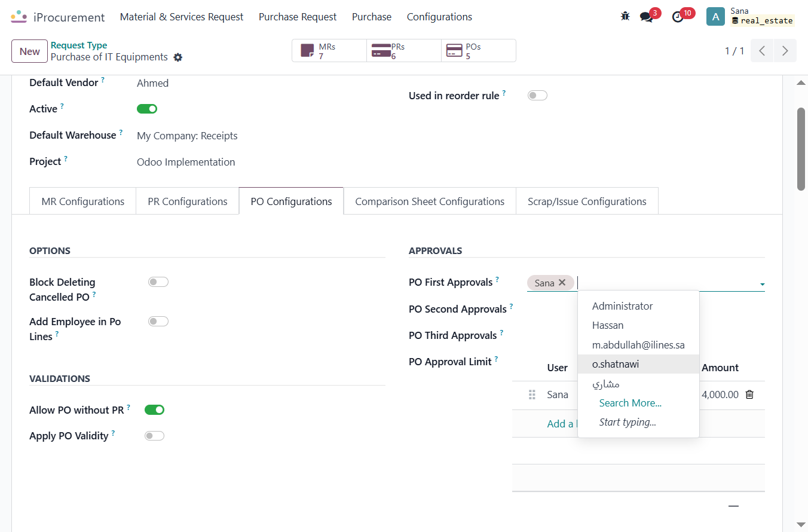Disable Allow PO without PR
The height and width of the screenshot is (532, 808).
tap(154, 409)
